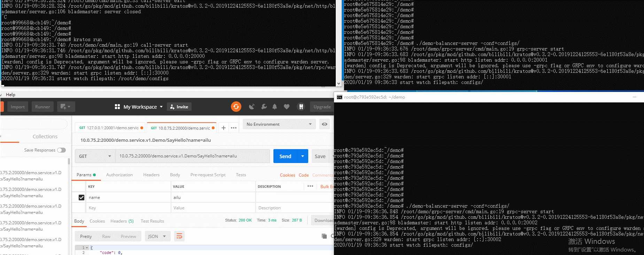Open My Workspace dropdown
Screen dimensions: 644x255
[143, 107]
